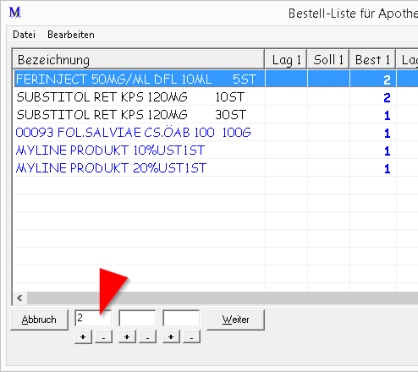Click minus button under third quantity field
418x372 pixels.
(192, 337)
